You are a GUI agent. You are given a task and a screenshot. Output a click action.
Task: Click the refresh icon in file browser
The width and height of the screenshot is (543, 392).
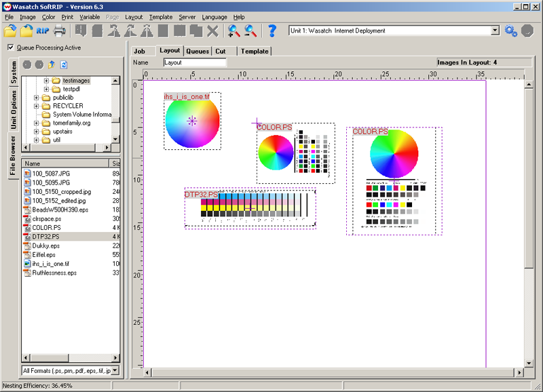coord(64,64)
